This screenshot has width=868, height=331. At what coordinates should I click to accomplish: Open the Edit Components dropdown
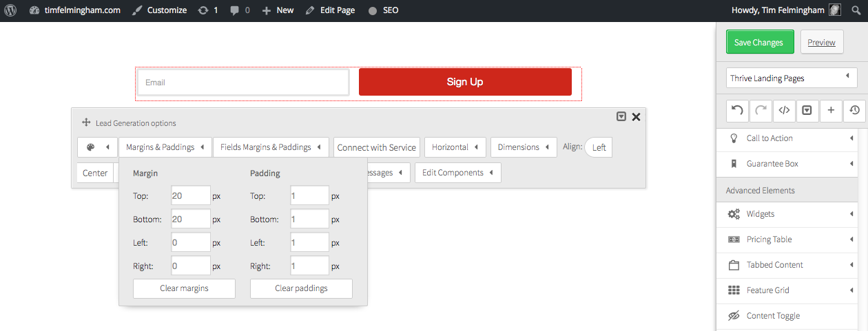[x=457, y=173]
